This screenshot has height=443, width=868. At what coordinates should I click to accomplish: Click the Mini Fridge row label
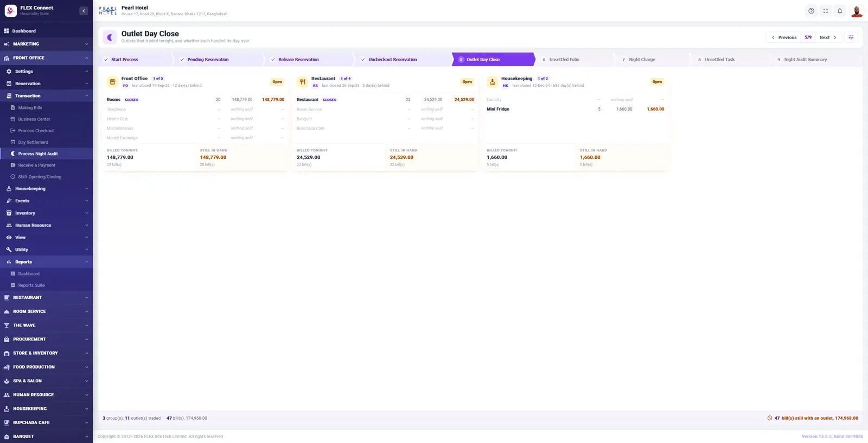[x=498, y=109]
